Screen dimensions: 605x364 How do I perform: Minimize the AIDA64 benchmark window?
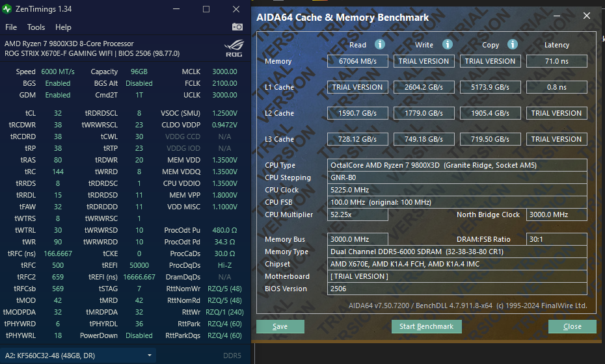[557, 16]
